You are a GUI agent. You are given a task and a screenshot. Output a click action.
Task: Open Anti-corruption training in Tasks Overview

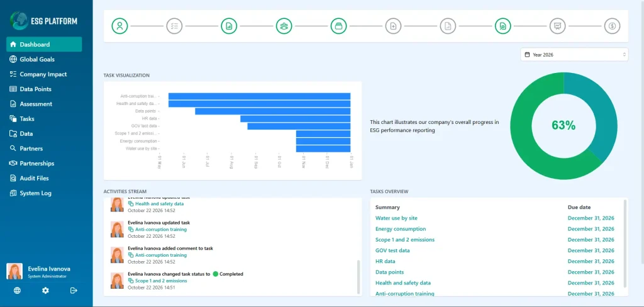tap(405, 293)
